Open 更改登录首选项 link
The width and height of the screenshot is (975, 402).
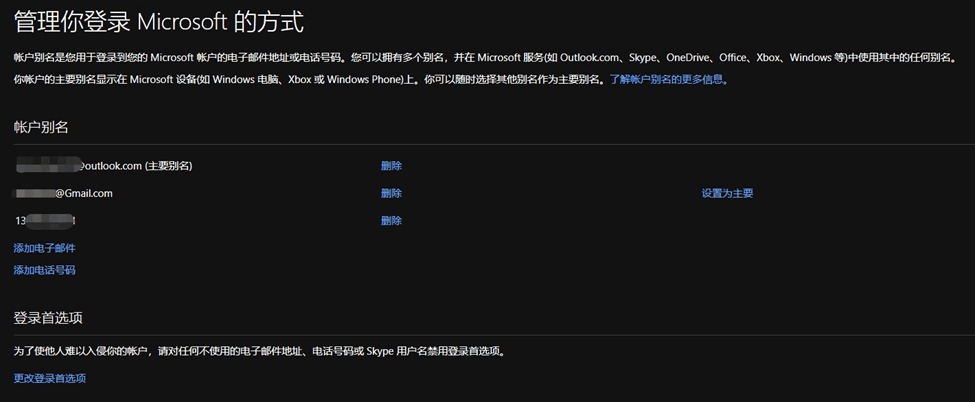tap(50, 378)
